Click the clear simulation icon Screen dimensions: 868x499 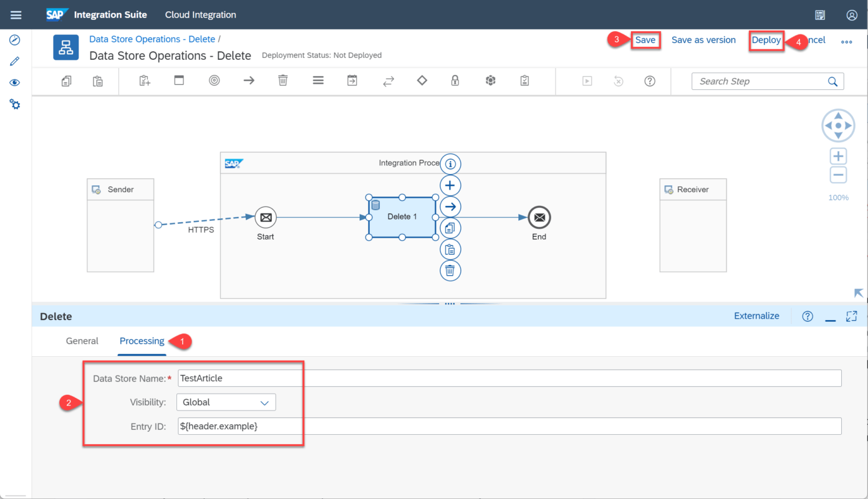(619, 81)
